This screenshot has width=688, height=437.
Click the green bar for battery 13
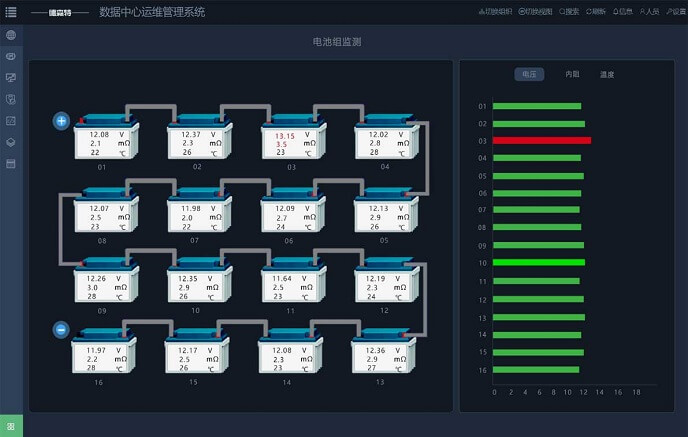click(539, 317)
